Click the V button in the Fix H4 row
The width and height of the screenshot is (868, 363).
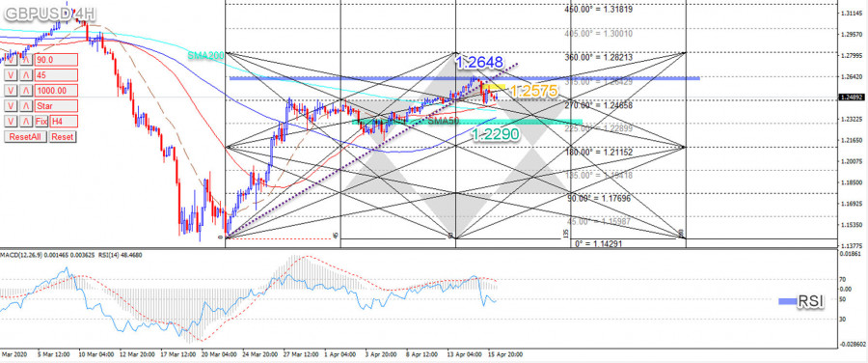[11, 121]
